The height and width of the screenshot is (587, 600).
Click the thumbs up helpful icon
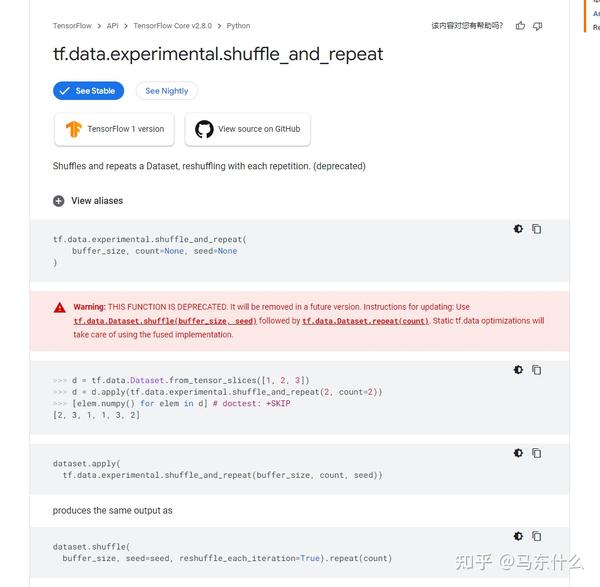coord(520,26)
